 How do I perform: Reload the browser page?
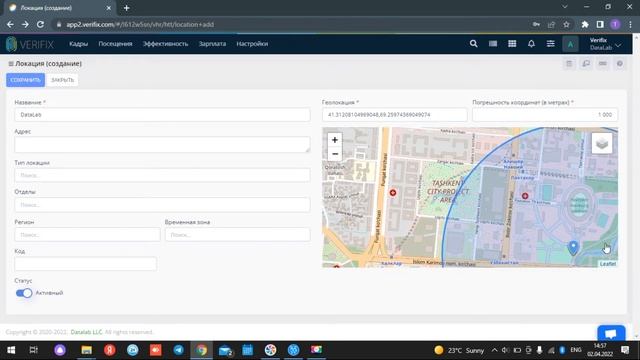(40, 24)
